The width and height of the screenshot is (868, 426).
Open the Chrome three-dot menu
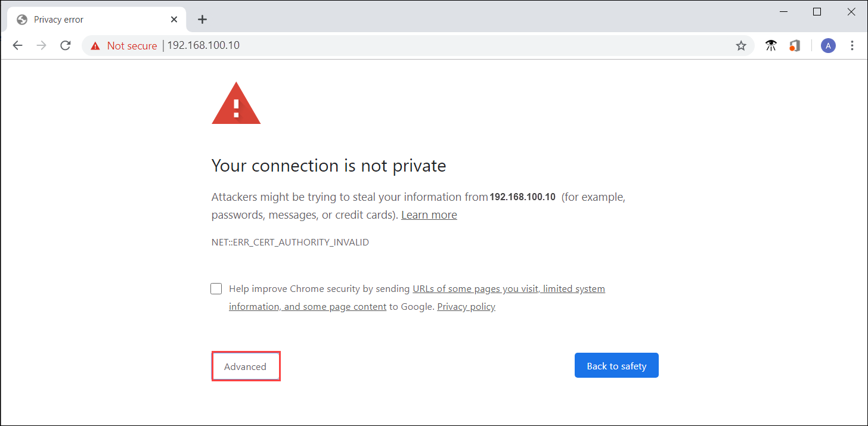click(x=852, y=45)
